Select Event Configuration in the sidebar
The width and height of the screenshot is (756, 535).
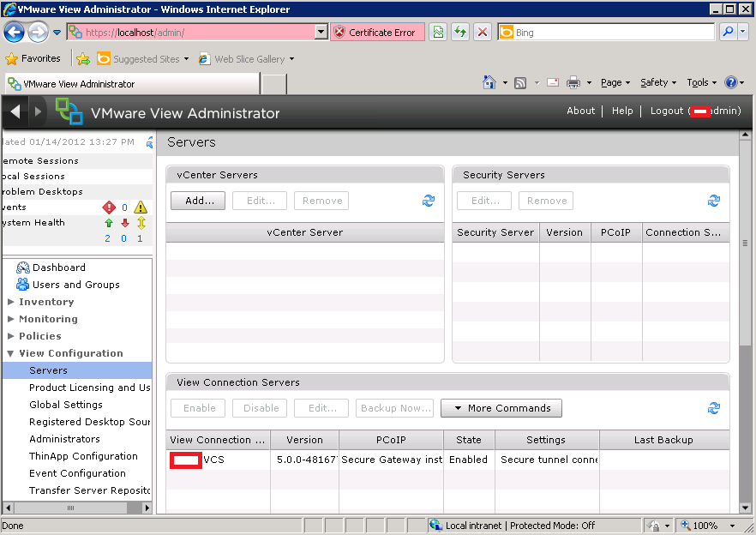(77, 473)
